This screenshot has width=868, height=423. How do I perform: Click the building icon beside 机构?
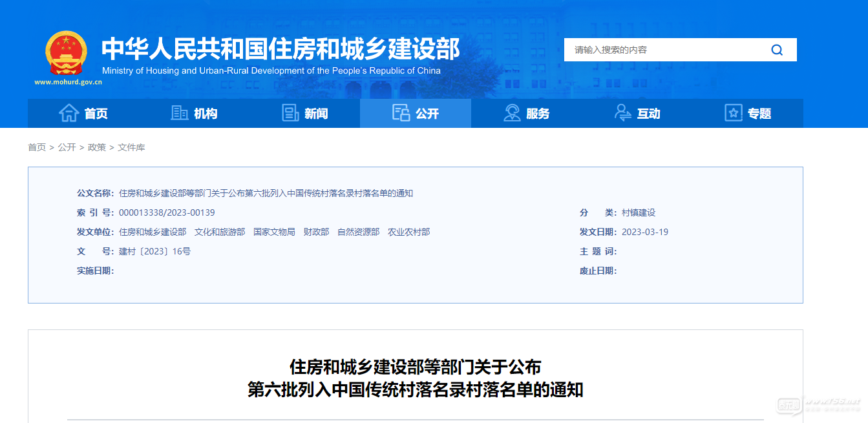point(180,113)
